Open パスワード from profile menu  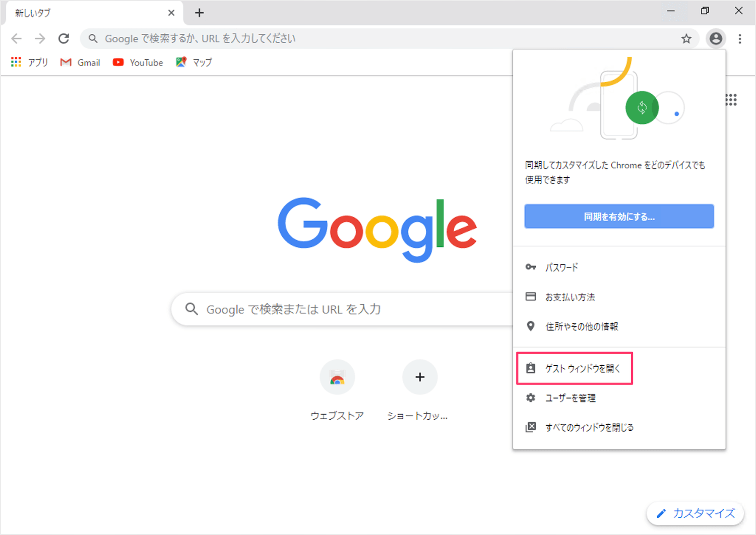[619, 267]
